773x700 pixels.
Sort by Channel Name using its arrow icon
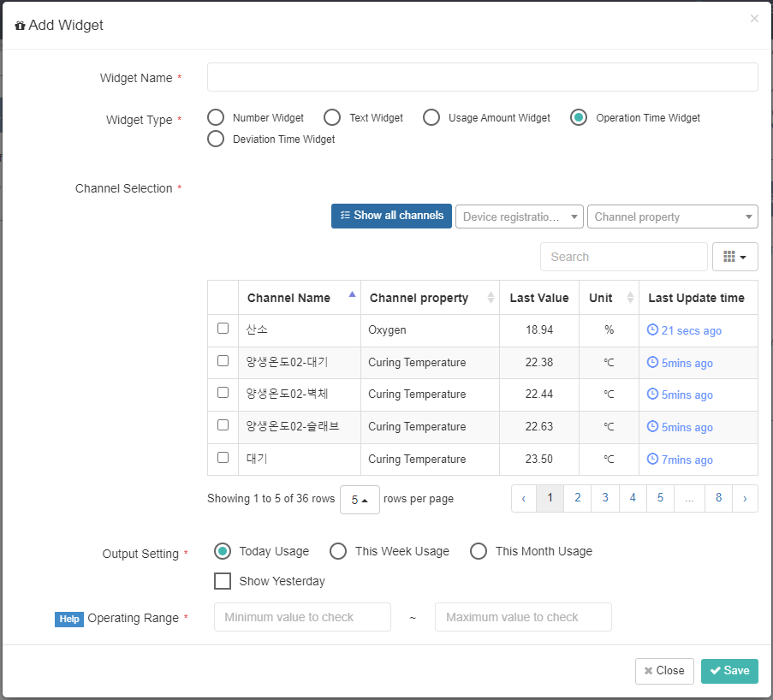click(352, 294)
